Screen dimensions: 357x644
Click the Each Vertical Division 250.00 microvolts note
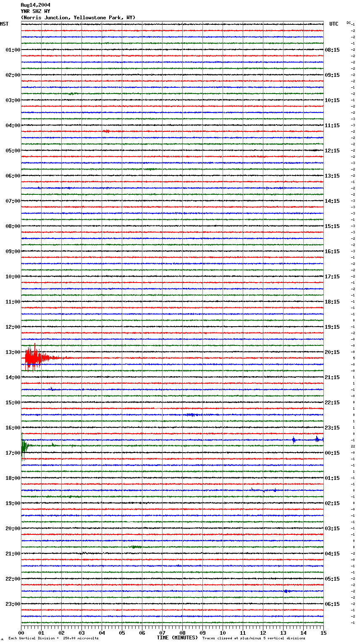pyautogui.click(x=53, y=639)
